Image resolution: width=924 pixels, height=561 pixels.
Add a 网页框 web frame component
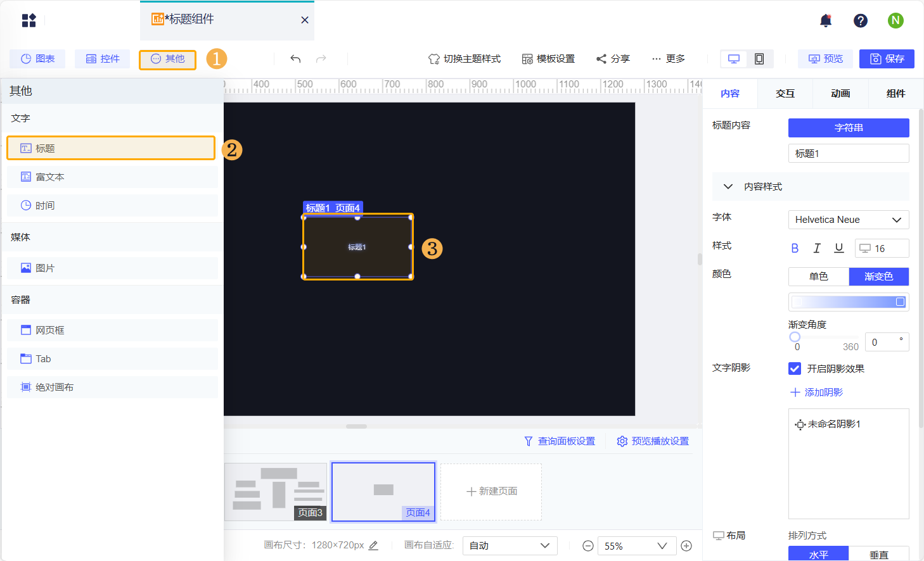[x=112, y=330]
